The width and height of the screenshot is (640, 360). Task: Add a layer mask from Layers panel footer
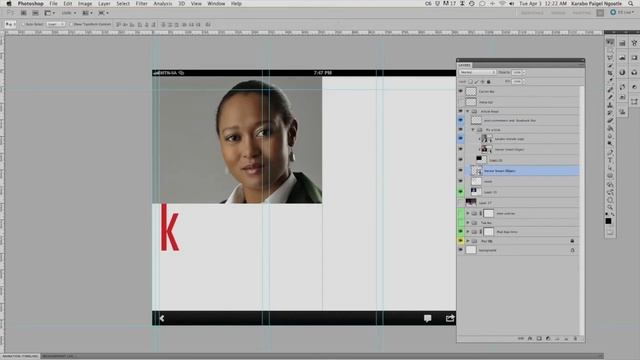click(x=539, y=338)
